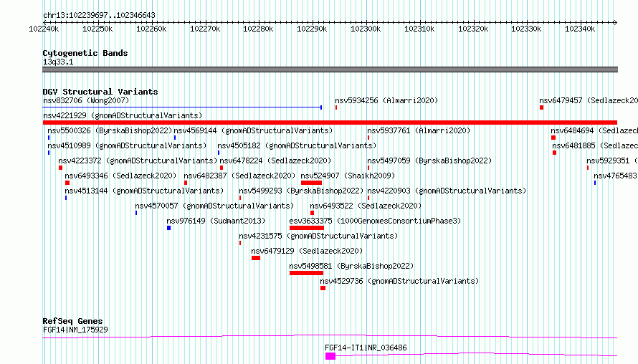Image resolution: width=638 pixels, height=364 pixels.
Task: Select nsv5498581 (ByrskaBishop2022) label
Action: (x=351, y=266)
